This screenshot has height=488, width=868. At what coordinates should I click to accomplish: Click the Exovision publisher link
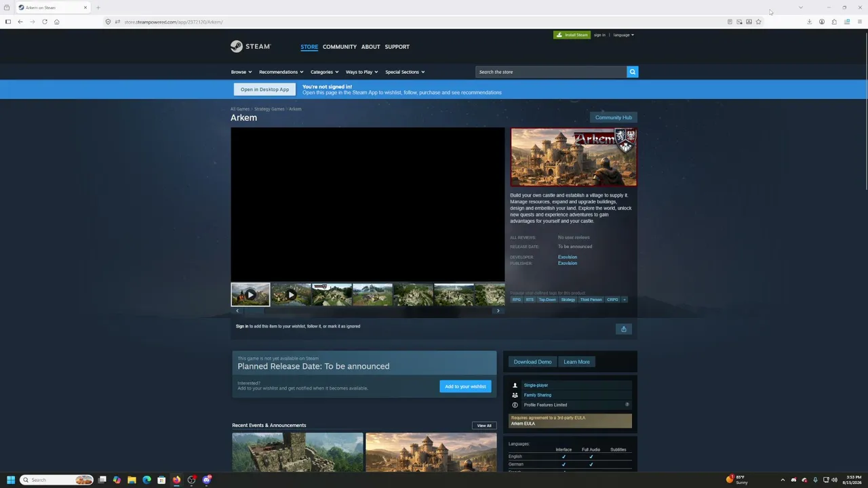(x=568, y=263)
